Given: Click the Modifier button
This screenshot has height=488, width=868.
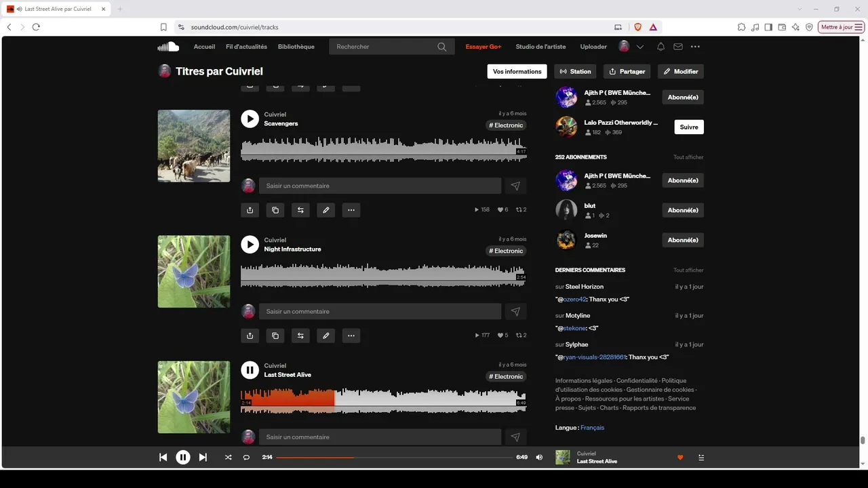Looking at the screenshot, I should coord(681,71).
